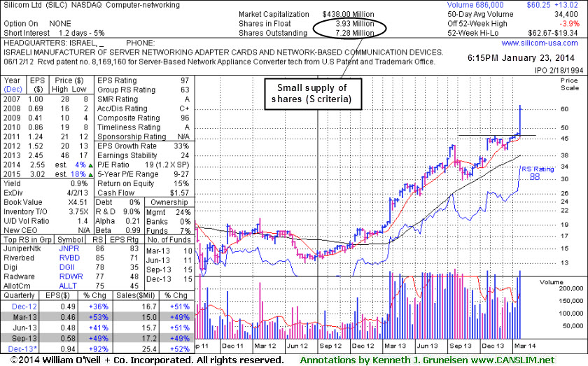Click the Sep-13 sales 17.2 cell
The height and width of the screenshot is (366, 588).
coord(149,338)
